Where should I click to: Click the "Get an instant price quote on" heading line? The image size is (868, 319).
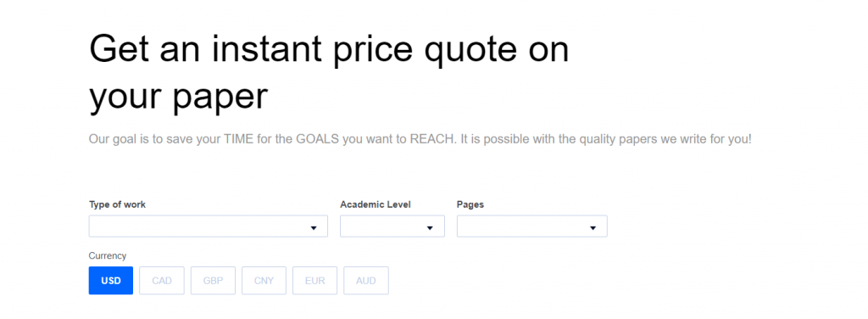(x=329, y=51)
